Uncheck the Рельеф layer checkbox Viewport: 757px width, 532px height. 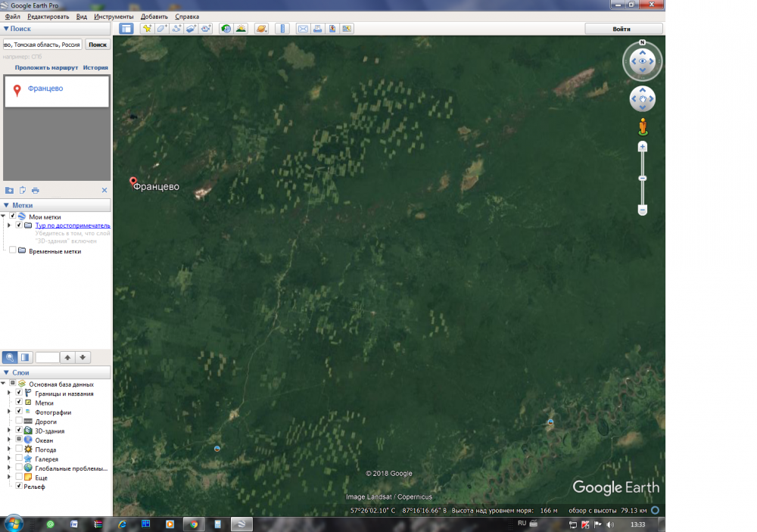click(19, 487)
